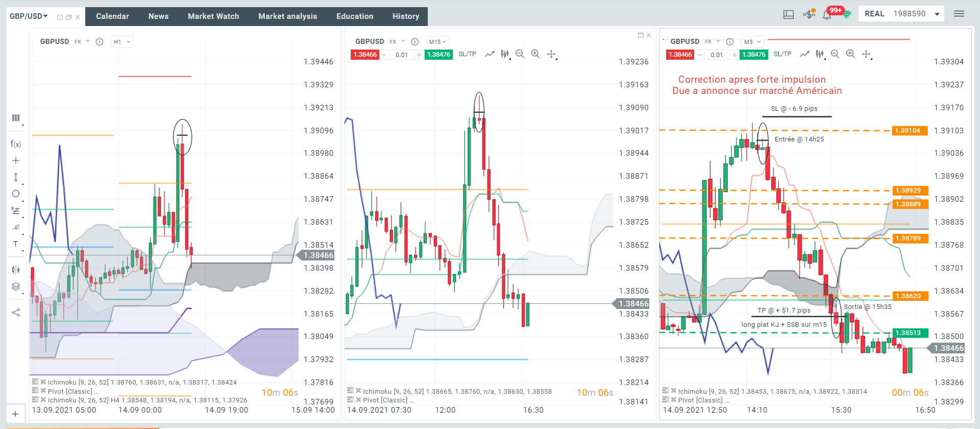Select the Fibonacci retracement tool
The height and width of the screenshot is (429, 980).
(16, 210)
